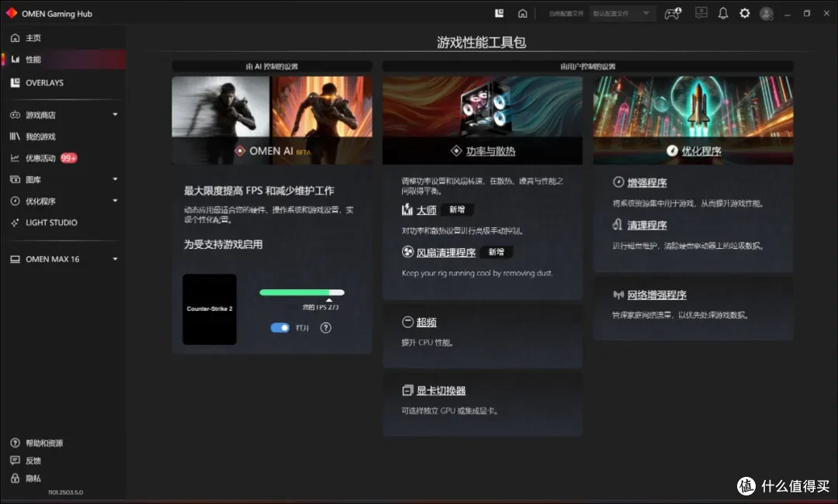Image resolution: width=838 pixels, height=504 pixels.
Task: Click the help question mark near toggle
Action: pos(325,328)
